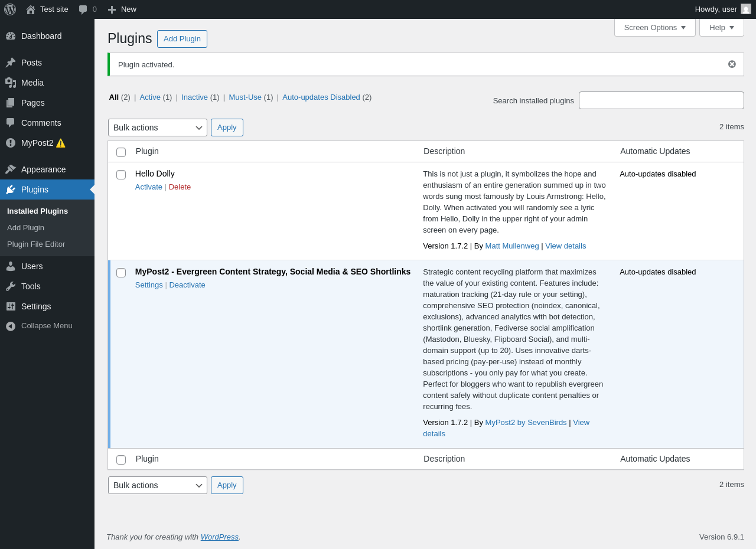Click the top 2 items count
The image size is (756, 549).
pos(732,126)
